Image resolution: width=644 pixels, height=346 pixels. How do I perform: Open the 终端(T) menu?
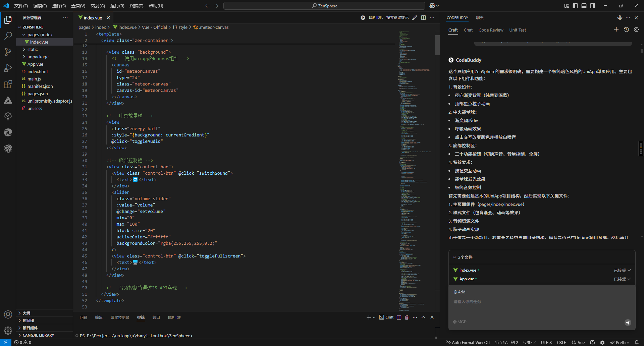point(136,6)
